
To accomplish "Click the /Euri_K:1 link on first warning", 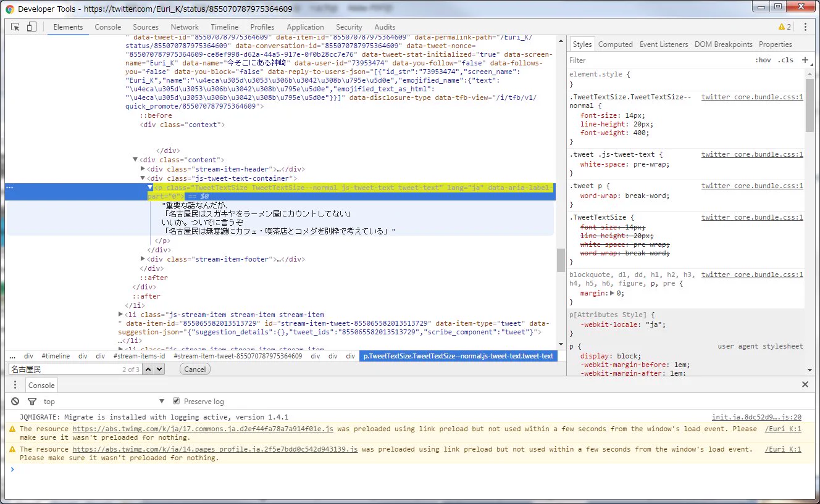I will 783,429.
